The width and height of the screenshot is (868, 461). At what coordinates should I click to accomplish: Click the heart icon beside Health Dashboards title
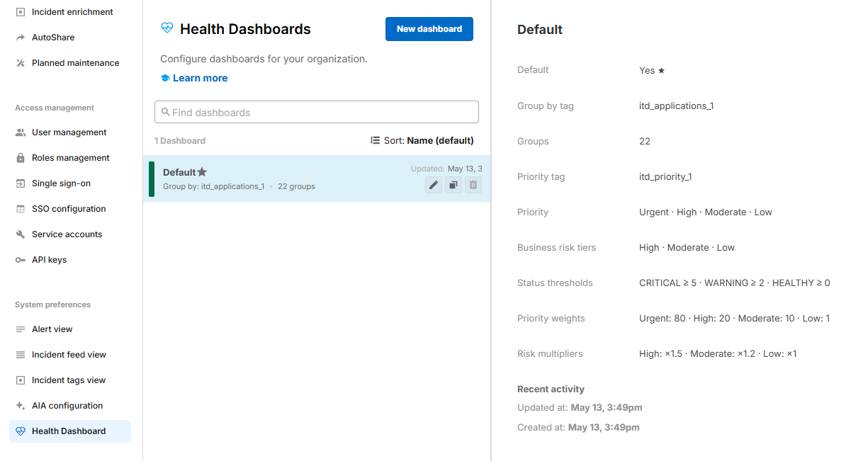coord(167,28)
